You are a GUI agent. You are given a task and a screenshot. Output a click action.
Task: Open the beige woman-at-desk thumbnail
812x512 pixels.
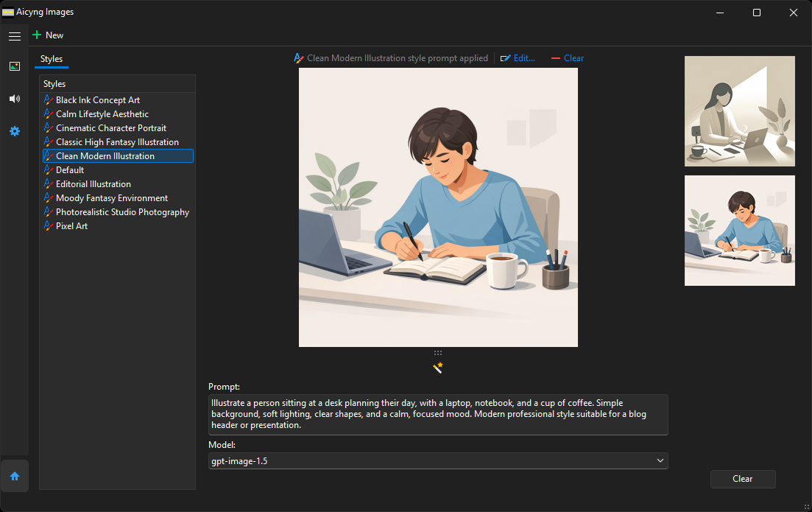739,111
